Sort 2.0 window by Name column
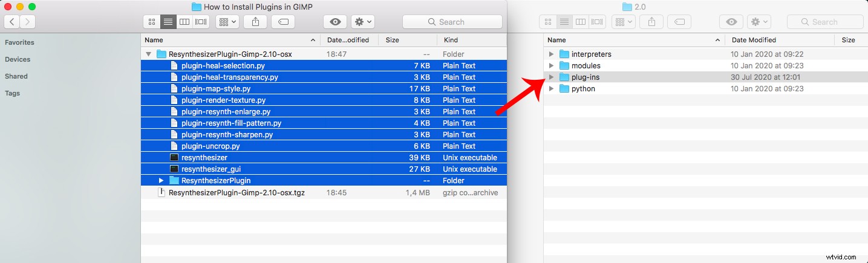Screen dimensions: 868x263 (x=634, y=40)
